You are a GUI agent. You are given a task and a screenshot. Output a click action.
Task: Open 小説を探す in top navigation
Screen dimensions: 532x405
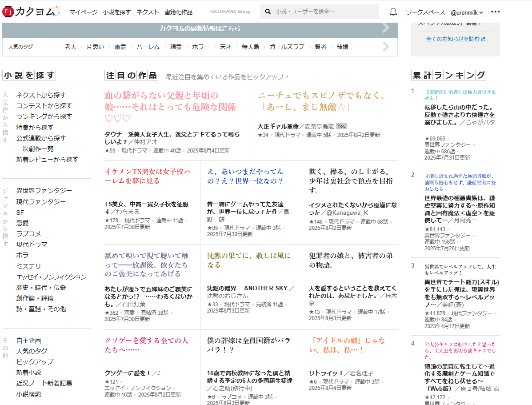[117, 12]
